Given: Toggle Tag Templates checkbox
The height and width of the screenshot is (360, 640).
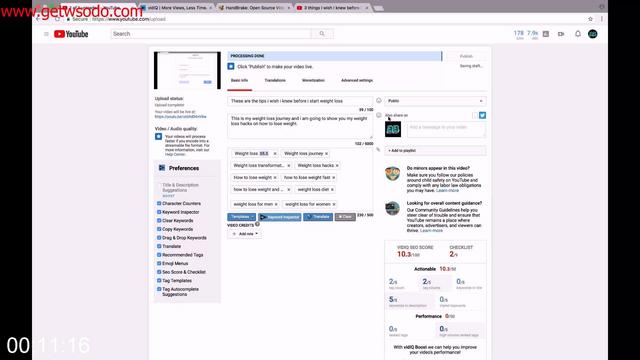Looking at the screenshot, I should [159, 280].
